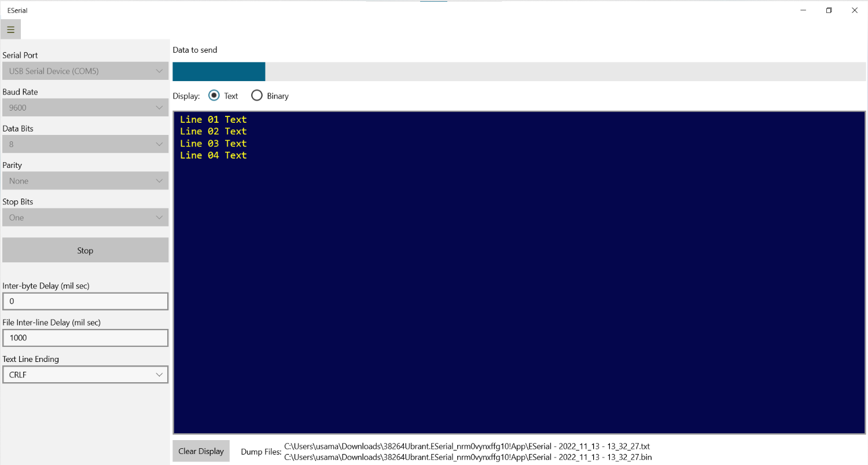This screenshot has width=868, height=465.
Task: Click the teal highlighted bar in send field
Action: pyautogui.click(x=219, y=71)
